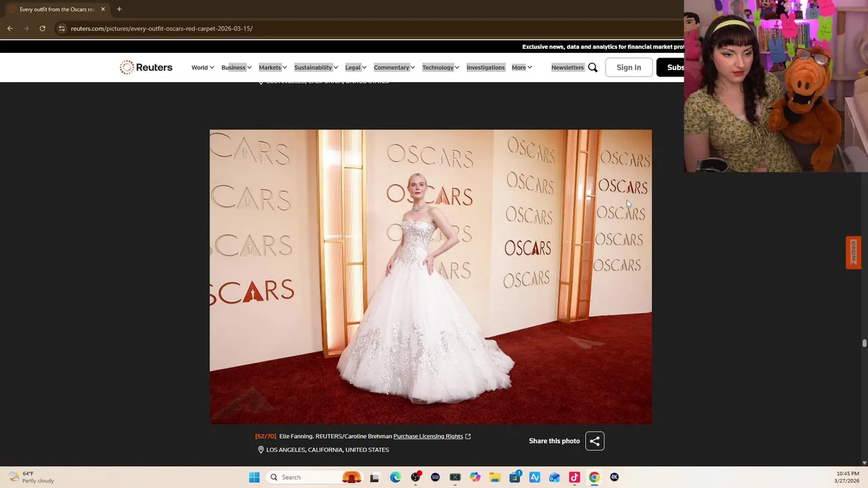Click "LOS ANGELES, CALIFORNIA, UNITED STATES" location text
Screen dimensions: 868x488
coord(328,450)
